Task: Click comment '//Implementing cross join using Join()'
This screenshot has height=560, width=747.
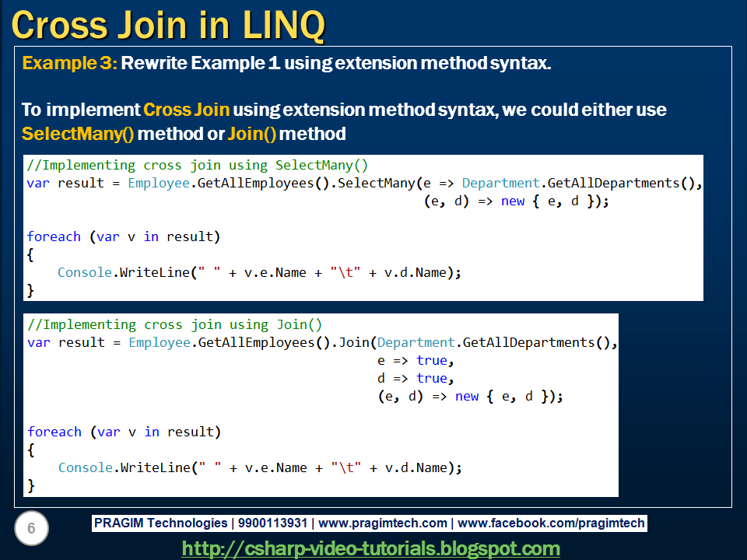Action: click(x=175, y=325)
